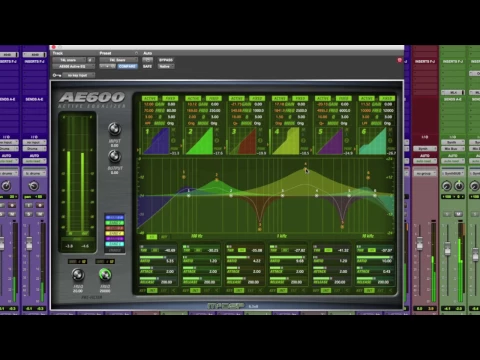Open the no key input dropdown

[x=79, y=75]
